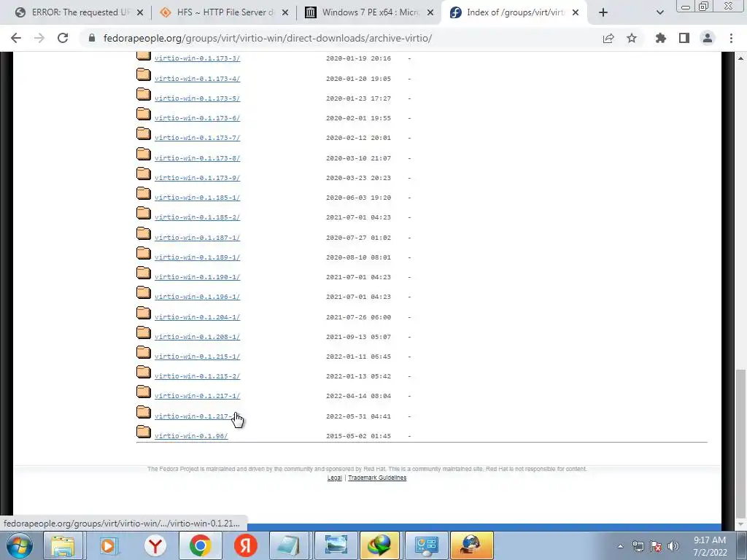Open the virtio-win-0.1.173-6/ folder link
Screen dimensions: 747x560
click(197, 118)
